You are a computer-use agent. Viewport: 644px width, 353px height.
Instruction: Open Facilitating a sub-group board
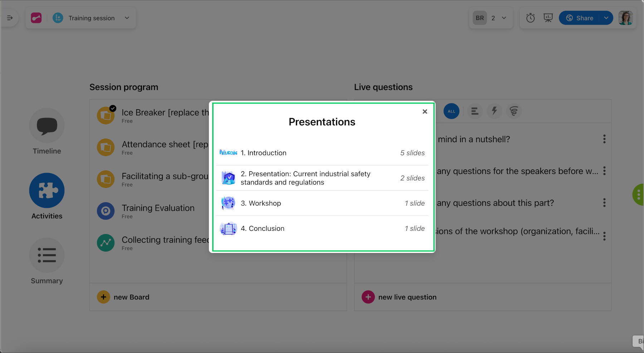click(165, 179)
